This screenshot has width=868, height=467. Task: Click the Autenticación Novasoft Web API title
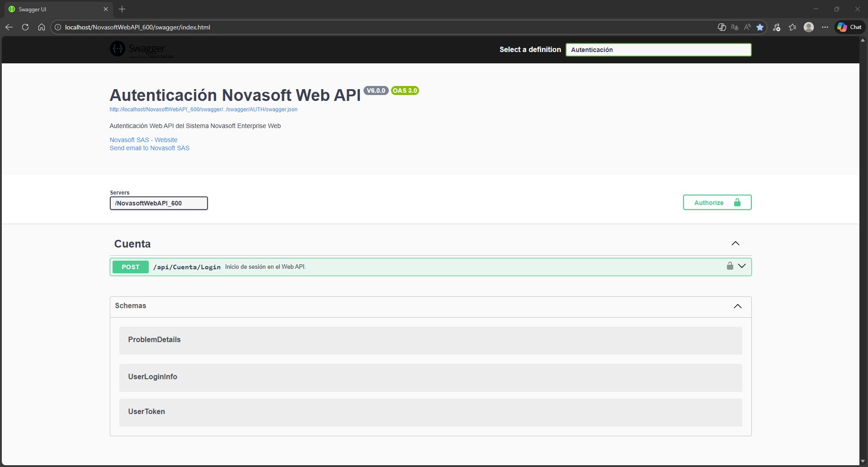(235, 95)
